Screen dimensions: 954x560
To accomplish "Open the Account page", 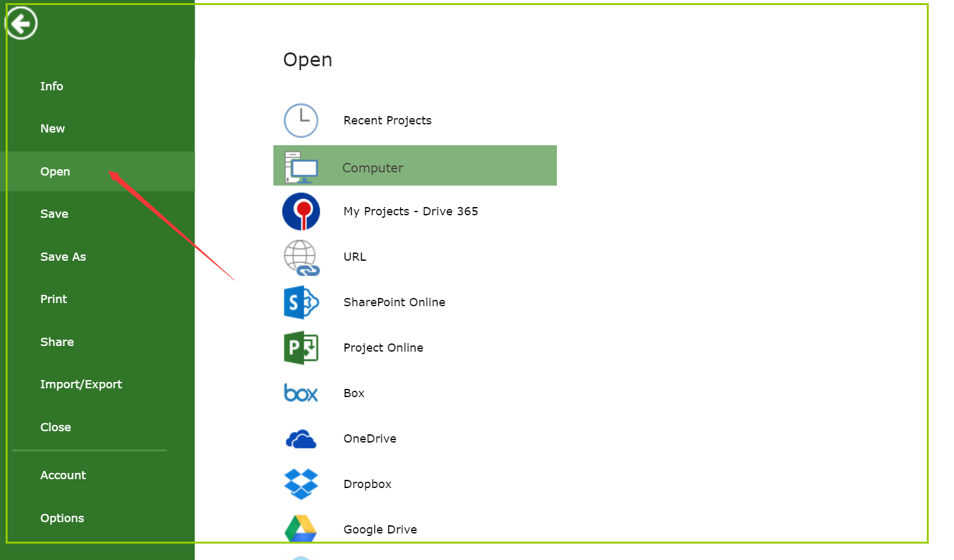I will [x=63, y=475].
